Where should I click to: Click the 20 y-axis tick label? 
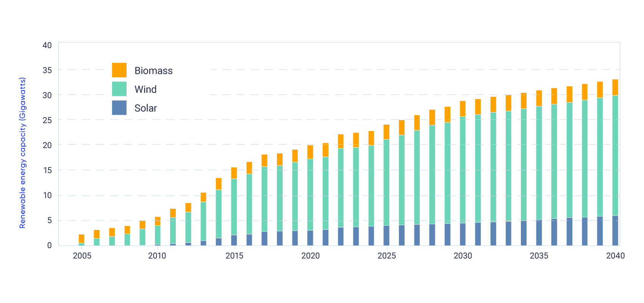(x=47, y=145)
